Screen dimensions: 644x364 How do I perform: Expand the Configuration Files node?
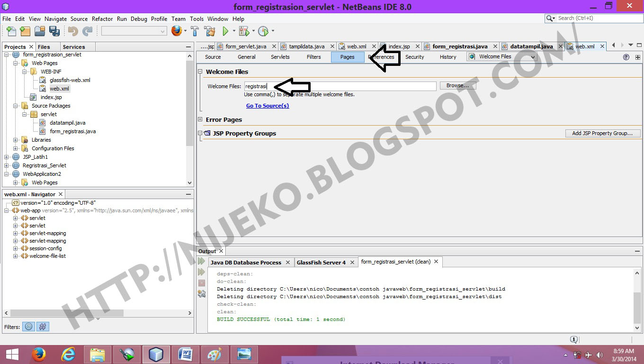16,148
